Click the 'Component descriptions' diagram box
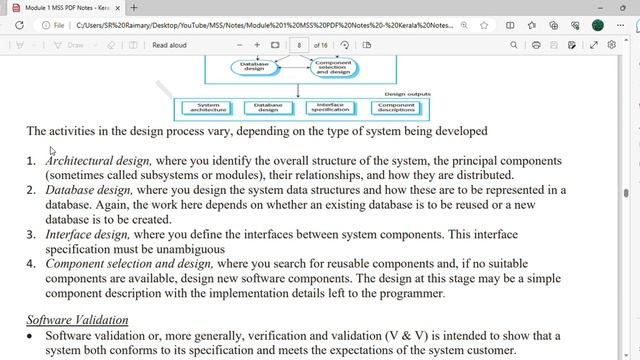This screenshot has width=640, height=360. [396, 108]
